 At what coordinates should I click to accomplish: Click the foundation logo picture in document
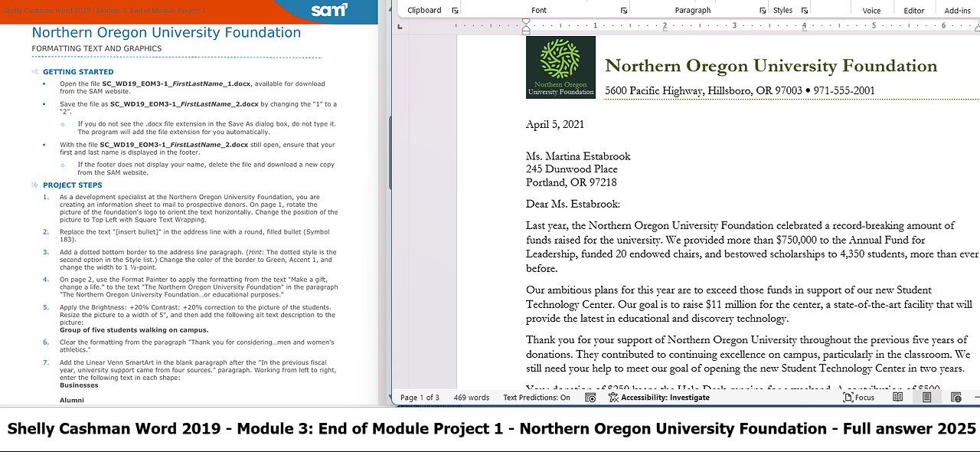[x=560, y=67]
